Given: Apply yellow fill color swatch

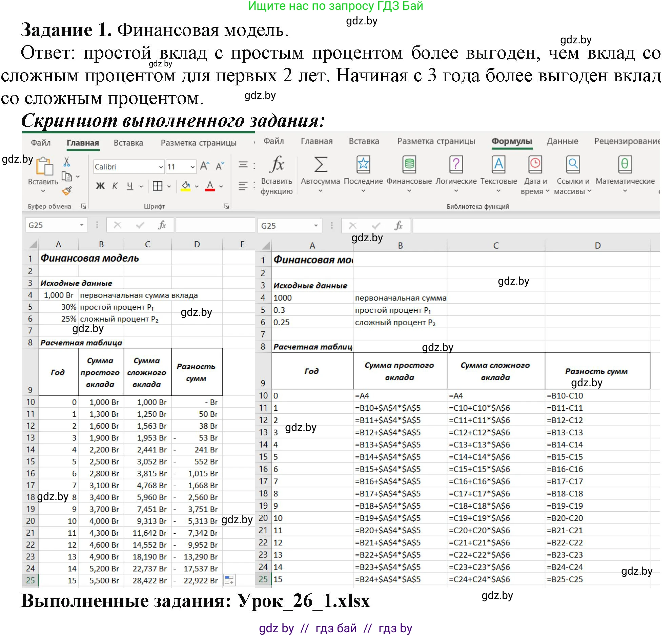Looking at the screenshot, I should click(185, 186).
